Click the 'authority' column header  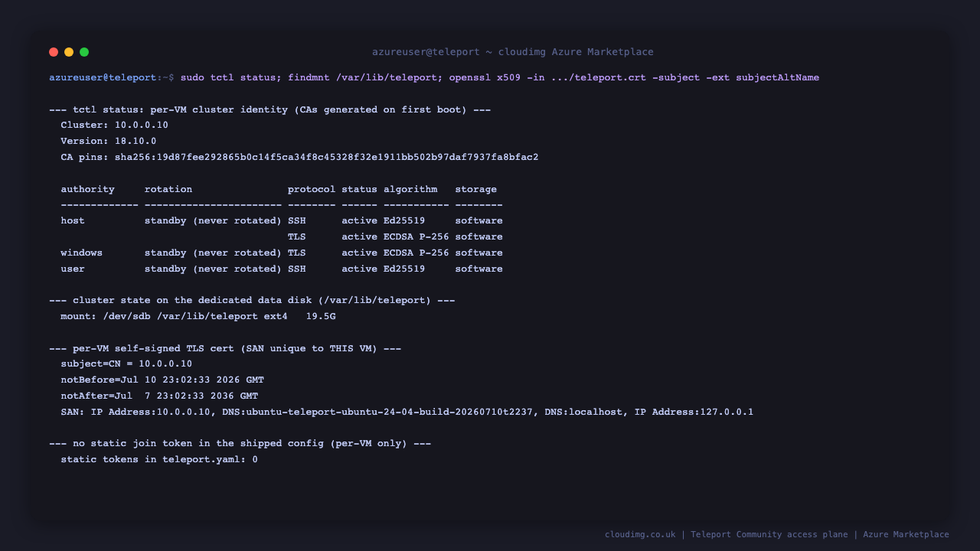coord(88,189)
